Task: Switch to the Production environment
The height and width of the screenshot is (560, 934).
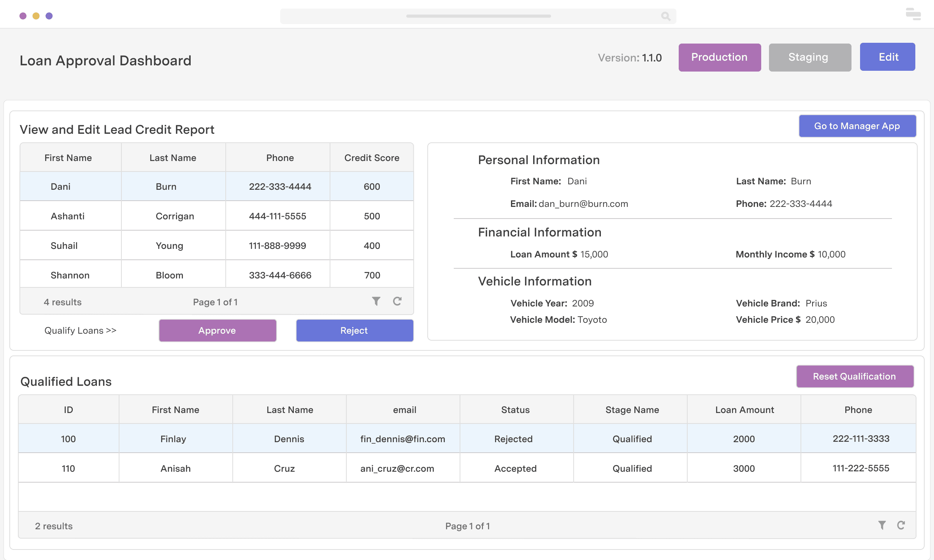Action: (719, 57)
